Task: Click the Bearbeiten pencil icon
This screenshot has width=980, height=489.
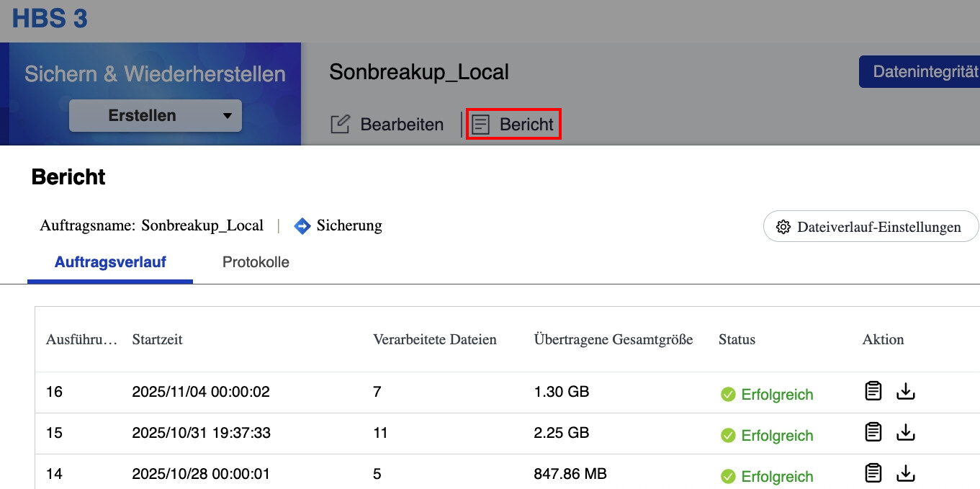Action: coord(340,125)
